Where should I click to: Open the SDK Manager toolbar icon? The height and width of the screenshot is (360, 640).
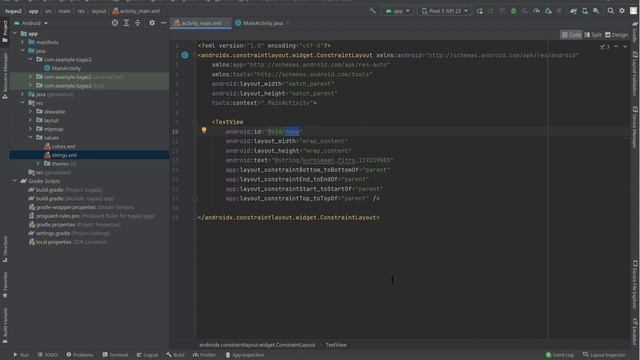(596, 11)
